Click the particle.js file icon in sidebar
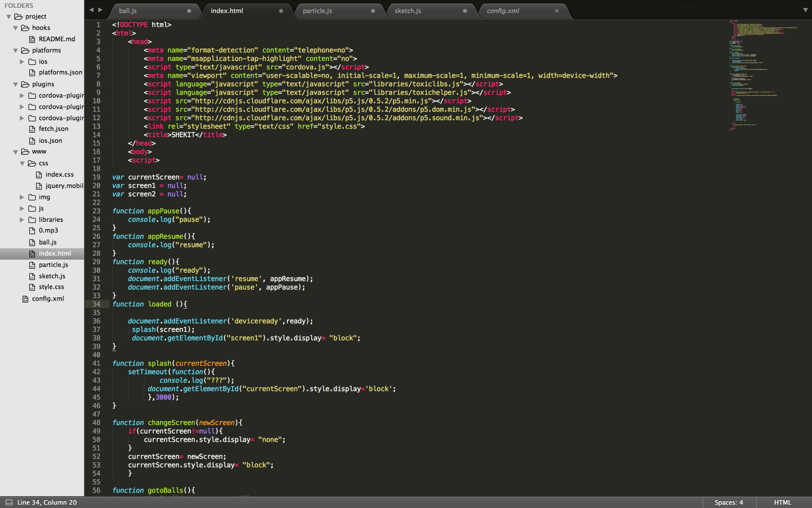The height and width of the screenshot is (508, 812). [x=32, y=265]
